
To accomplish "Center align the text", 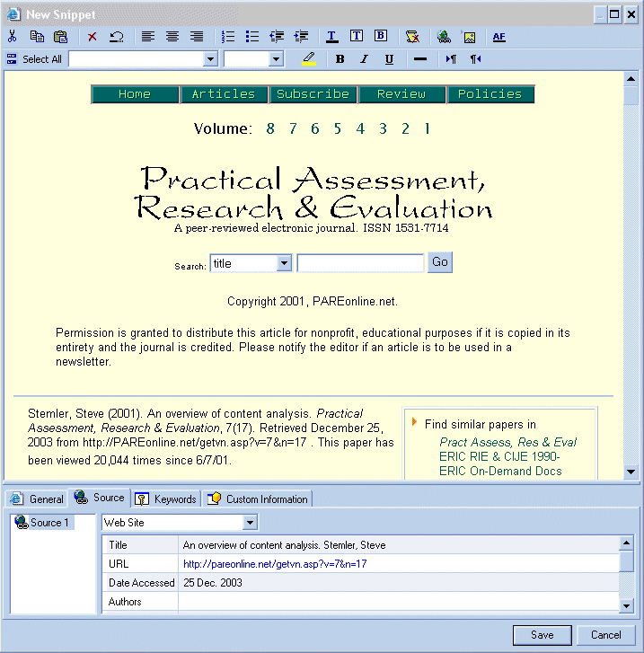I will pyautogui.click(x=172, y=37).
